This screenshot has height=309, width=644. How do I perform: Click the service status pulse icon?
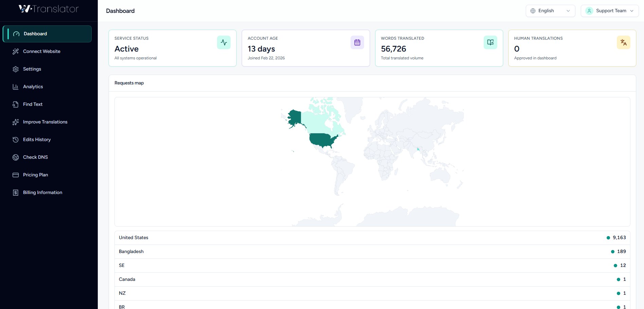(223, 42)
